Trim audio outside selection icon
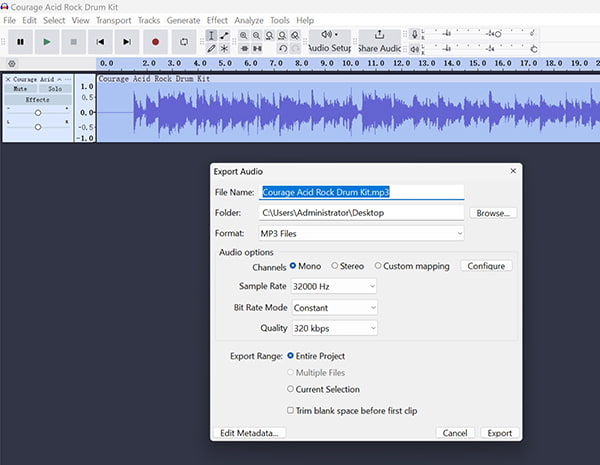Image resolution: width=600 pixels, height=465 pixels. click(244, 49)
